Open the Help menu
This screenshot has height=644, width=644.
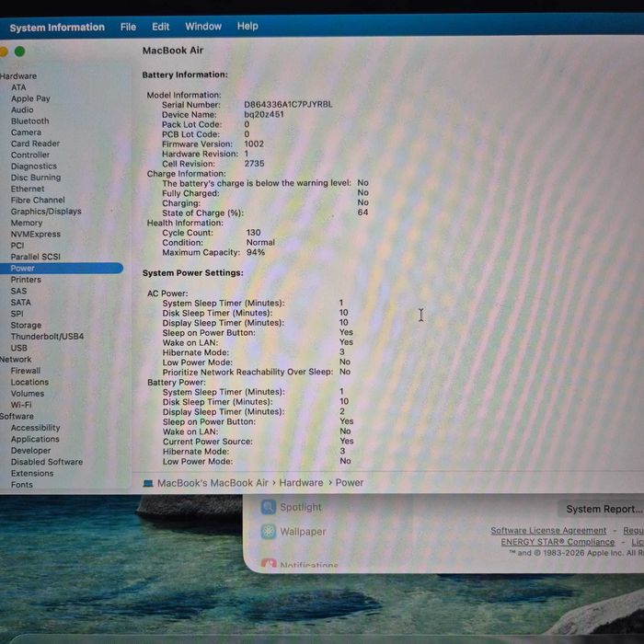click(247, 26)
